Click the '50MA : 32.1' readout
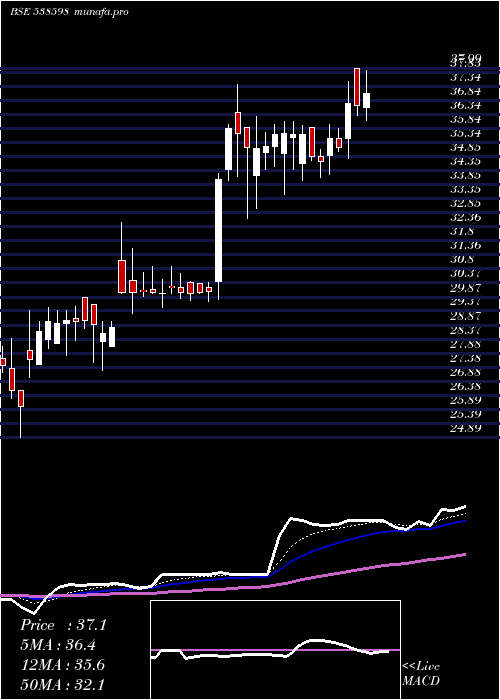This screenshot has width=500, height=700. [x=62, y=684]
